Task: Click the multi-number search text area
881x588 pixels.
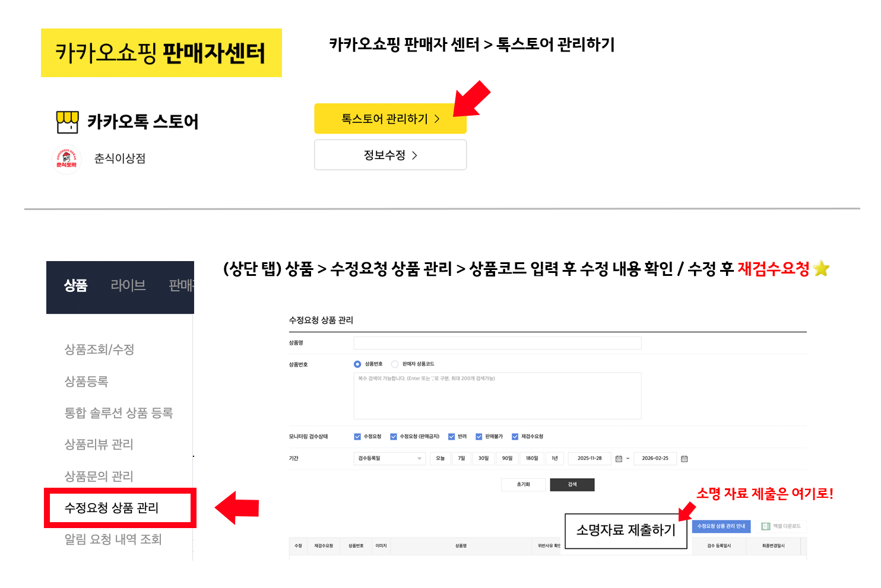Action: click(497, 396)
